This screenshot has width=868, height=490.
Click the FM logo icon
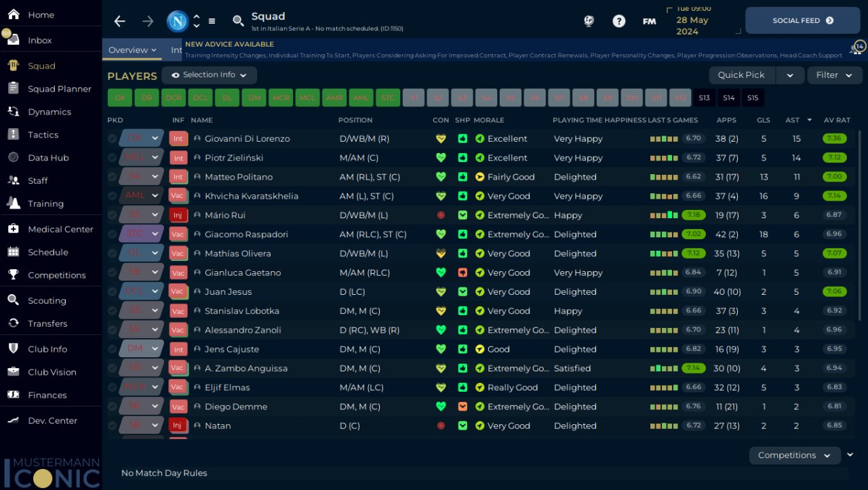(x=649, y=21)
